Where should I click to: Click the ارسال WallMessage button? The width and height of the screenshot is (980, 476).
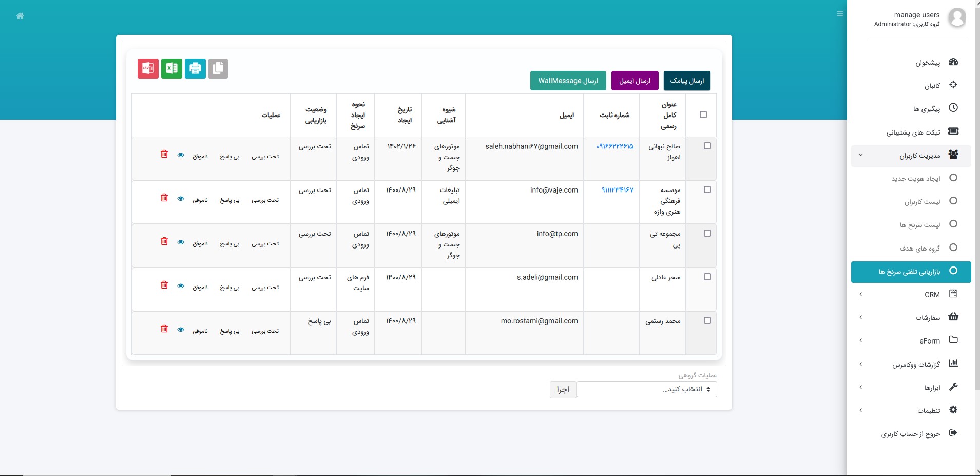point(568,81)
